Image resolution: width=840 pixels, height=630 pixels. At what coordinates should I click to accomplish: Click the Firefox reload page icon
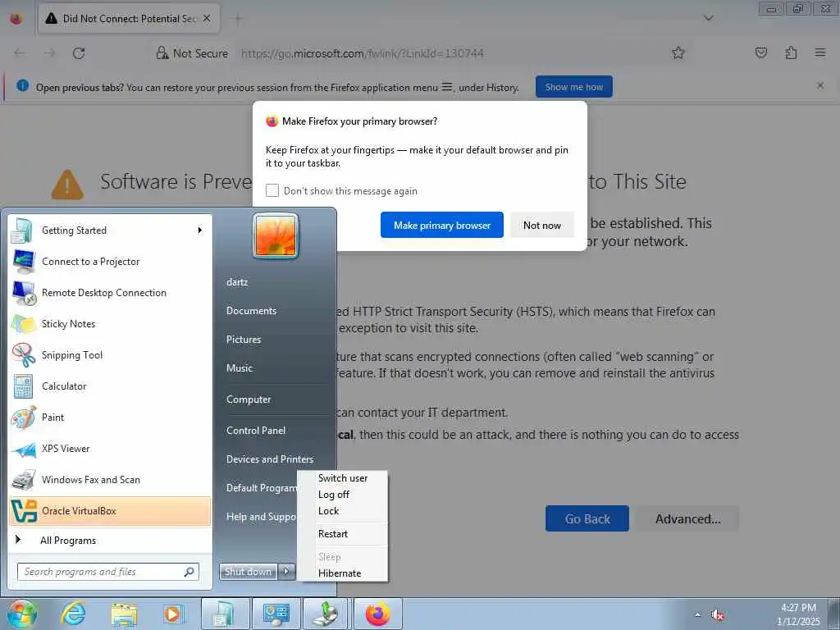(79, 53)
